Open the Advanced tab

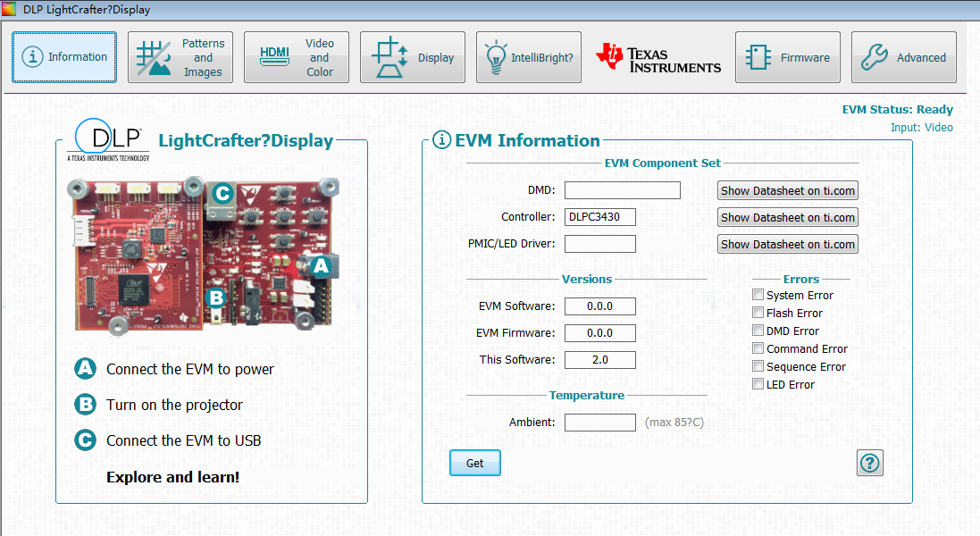904,57
